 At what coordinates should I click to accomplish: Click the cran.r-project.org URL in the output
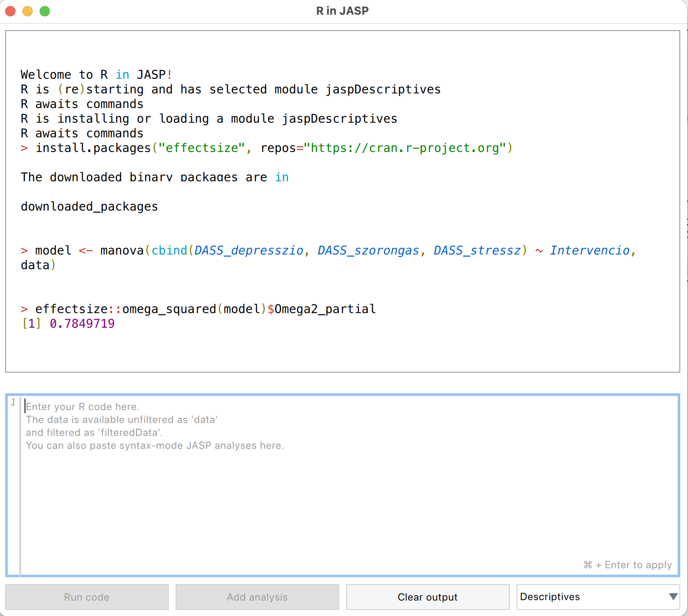tap(405, 148)
